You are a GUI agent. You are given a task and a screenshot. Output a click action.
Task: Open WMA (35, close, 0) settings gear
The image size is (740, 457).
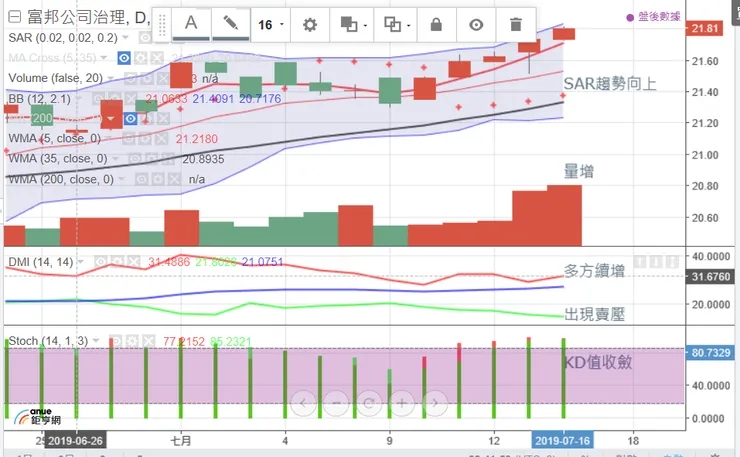[x=151, y=159]
